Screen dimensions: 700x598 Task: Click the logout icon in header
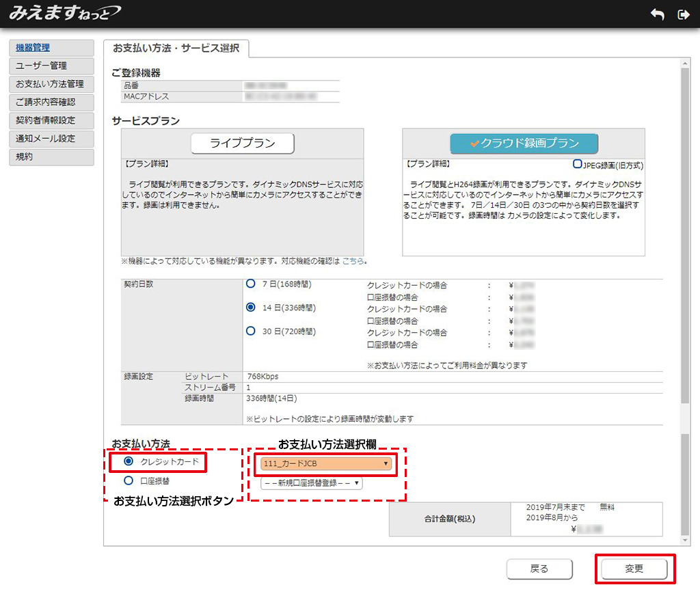(682, 14)
